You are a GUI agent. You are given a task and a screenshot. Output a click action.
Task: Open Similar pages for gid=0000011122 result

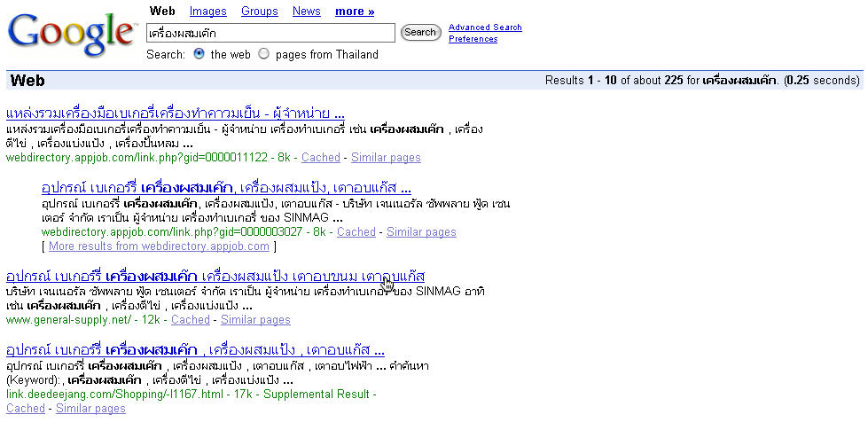386,157
